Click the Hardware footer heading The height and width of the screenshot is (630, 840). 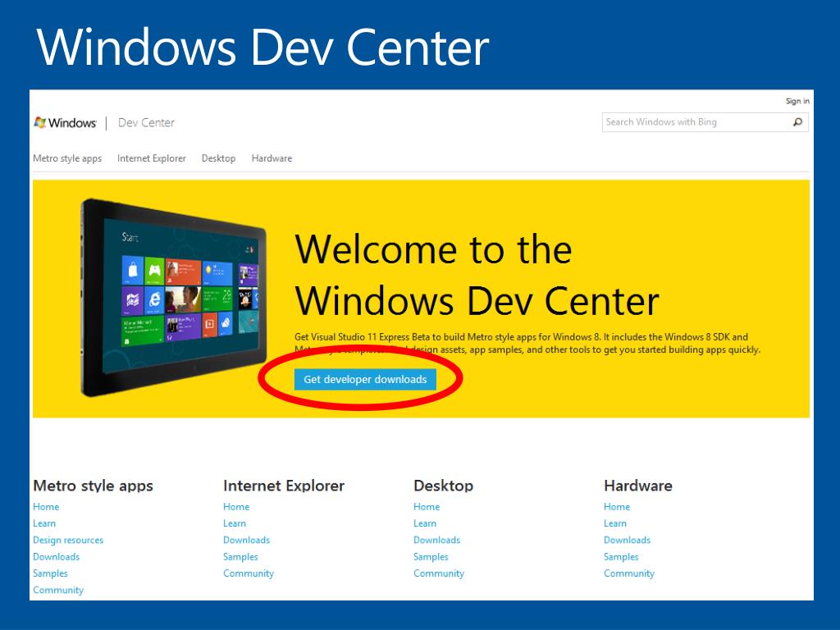click(x=637, y=486)
